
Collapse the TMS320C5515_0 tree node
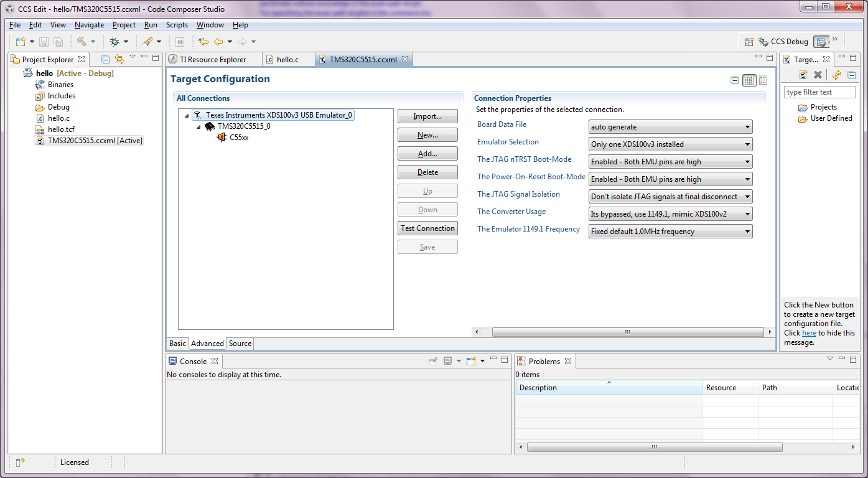point(199,127)
